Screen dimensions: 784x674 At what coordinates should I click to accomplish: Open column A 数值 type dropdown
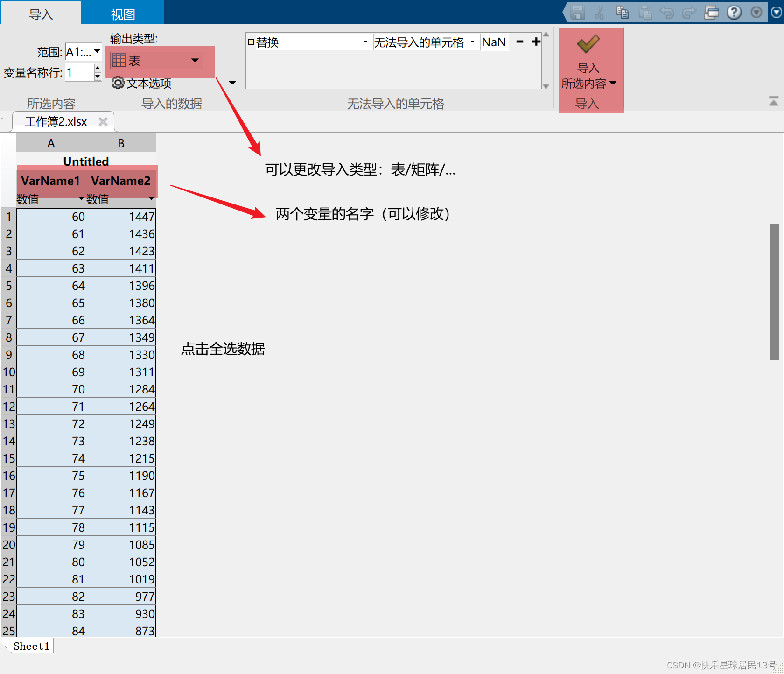[x=81, y=199]
